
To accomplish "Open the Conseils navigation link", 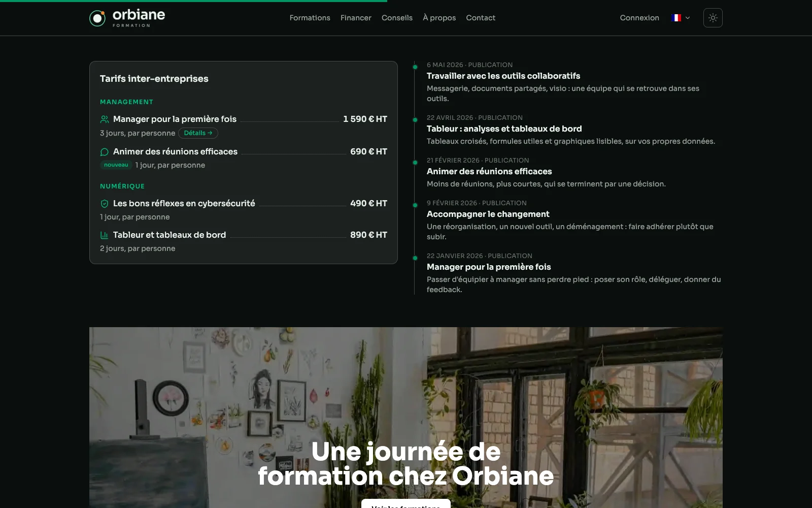I will [397, 18].
